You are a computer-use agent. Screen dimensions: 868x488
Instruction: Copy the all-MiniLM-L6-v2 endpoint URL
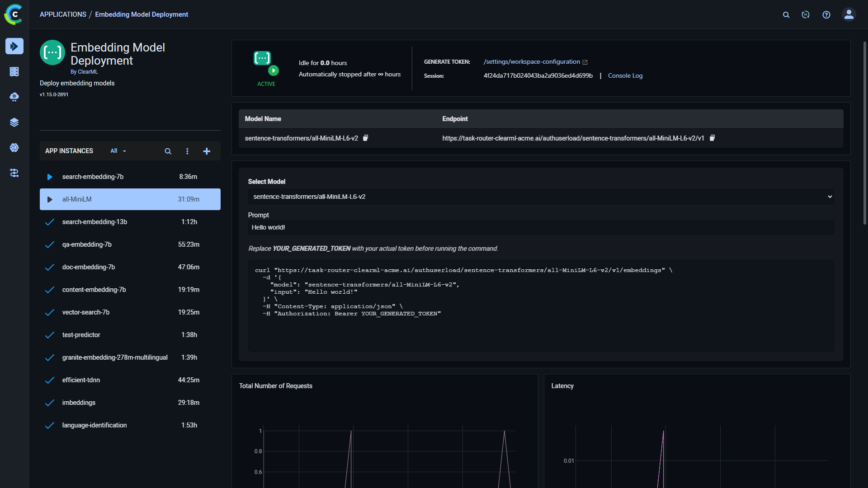[712, 138]
